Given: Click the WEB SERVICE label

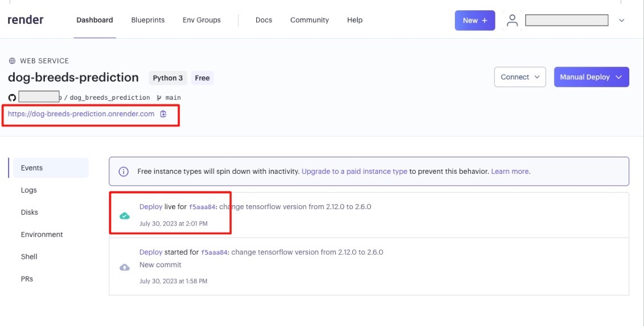Looking at the screenshot, I should coord(44,61).
